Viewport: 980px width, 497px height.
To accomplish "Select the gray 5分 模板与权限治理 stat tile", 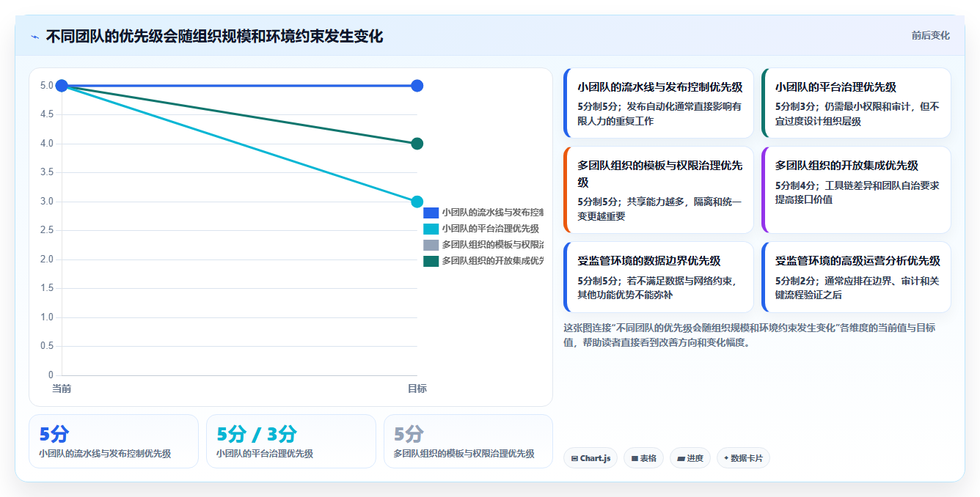I will point(468,441).
